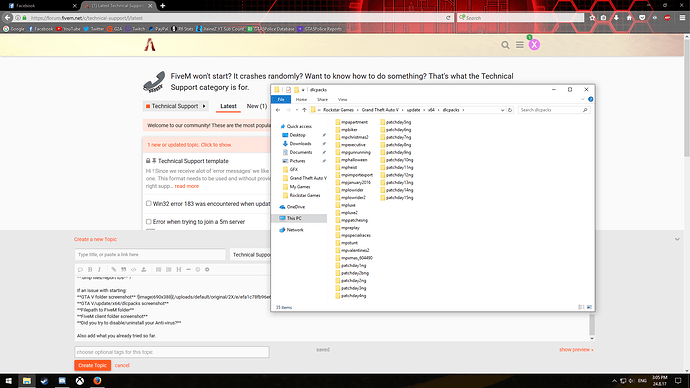Click the Explorer back navigation arrow
690x388 pixels.
pos(278,110)
